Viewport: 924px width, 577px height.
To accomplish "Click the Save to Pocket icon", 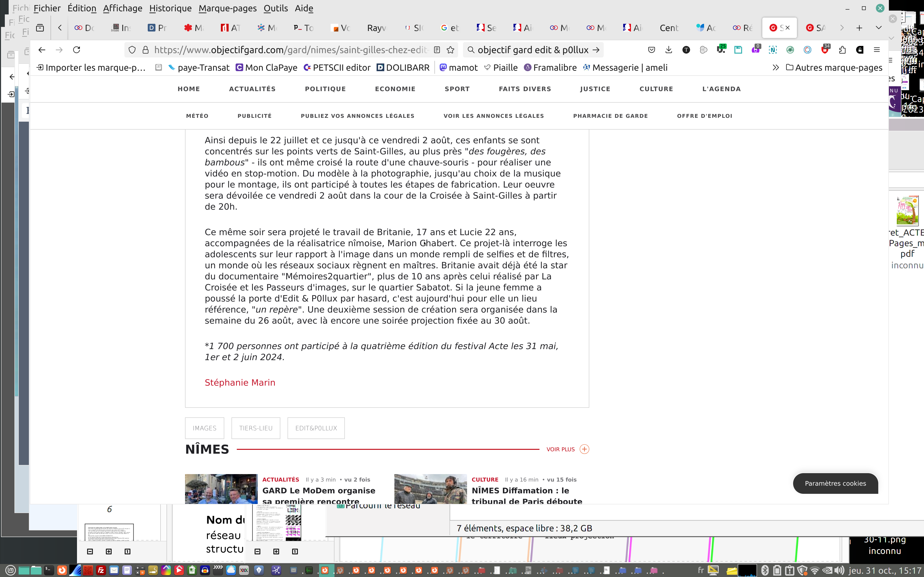I will (x=651, y=50).
